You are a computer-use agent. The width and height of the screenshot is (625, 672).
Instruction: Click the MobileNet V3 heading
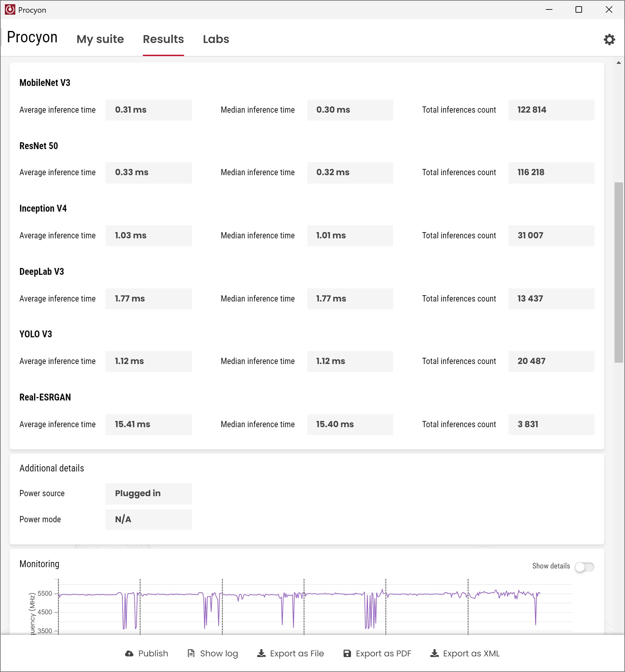45,83
